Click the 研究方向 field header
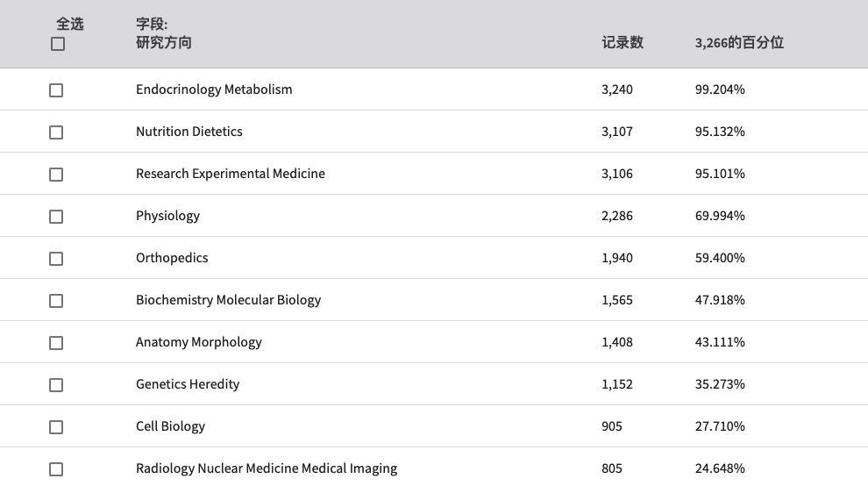The image size is (868, 486). pyautogui.click(x=164, y=43)
